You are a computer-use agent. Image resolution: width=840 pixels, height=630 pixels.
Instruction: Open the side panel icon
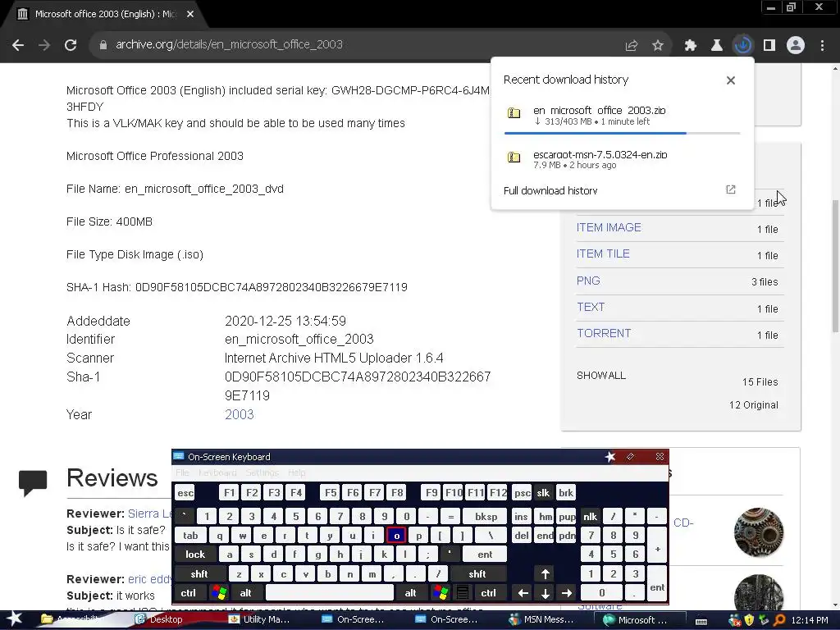point(769,46)
